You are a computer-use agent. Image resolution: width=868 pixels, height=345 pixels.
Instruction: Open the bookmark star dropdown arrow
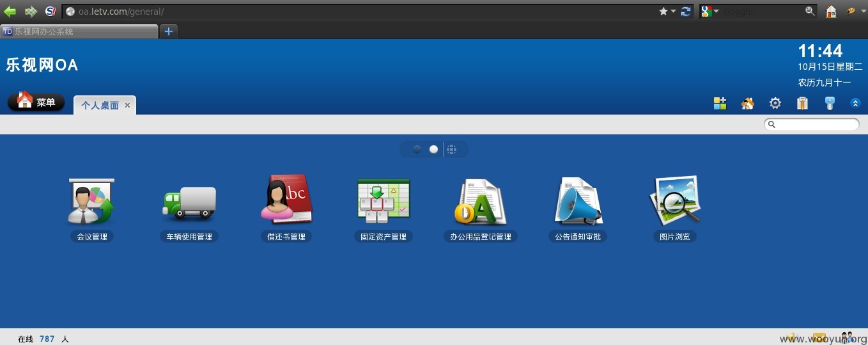[x=673, y=12]
